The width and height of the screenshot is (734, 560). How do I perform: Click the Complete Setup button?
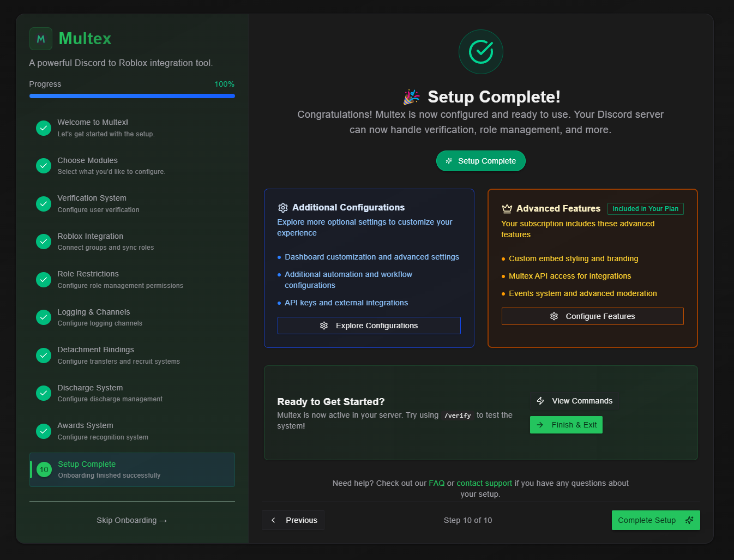656,520
